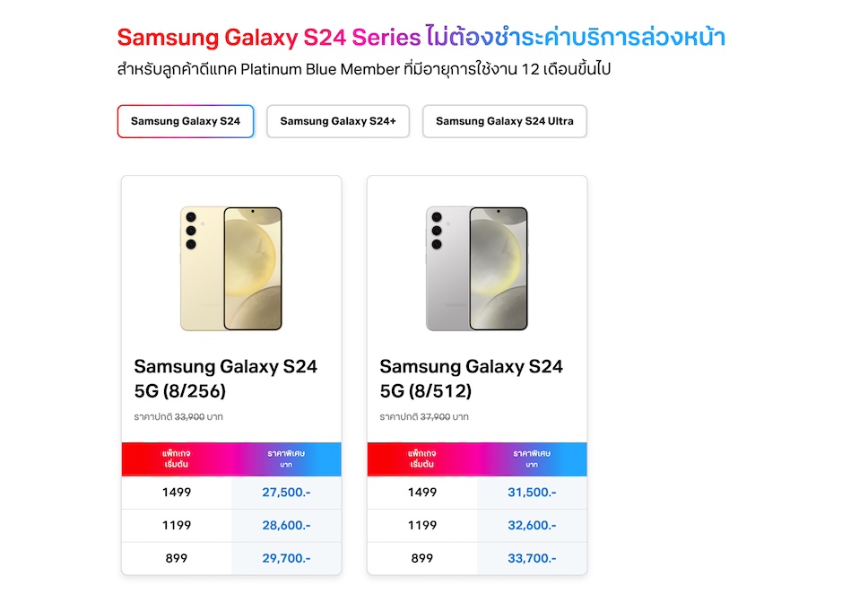This screenshot has width=868, height=612.
Task: Click the crossed-out 33,900 regular price
Action: (x=187, y=417)
